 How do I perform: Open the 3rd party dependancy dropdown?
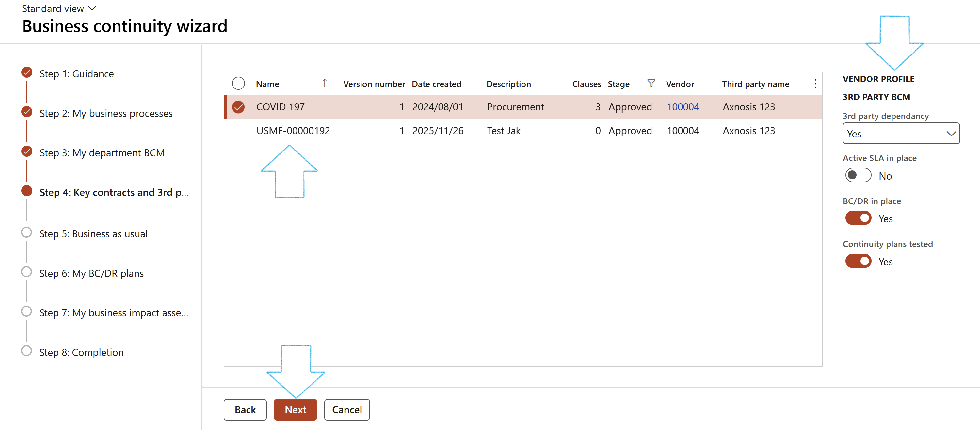[901, 134]
